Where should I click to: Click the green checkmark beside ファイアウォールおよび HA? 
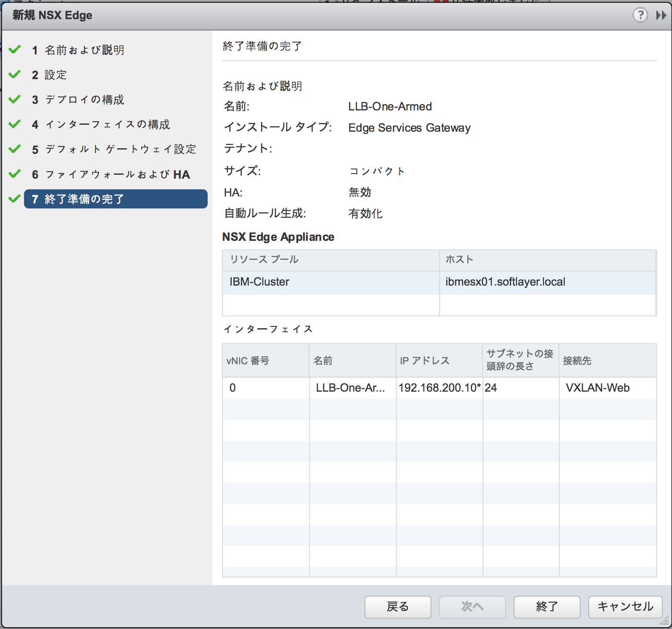coord(14,174)
